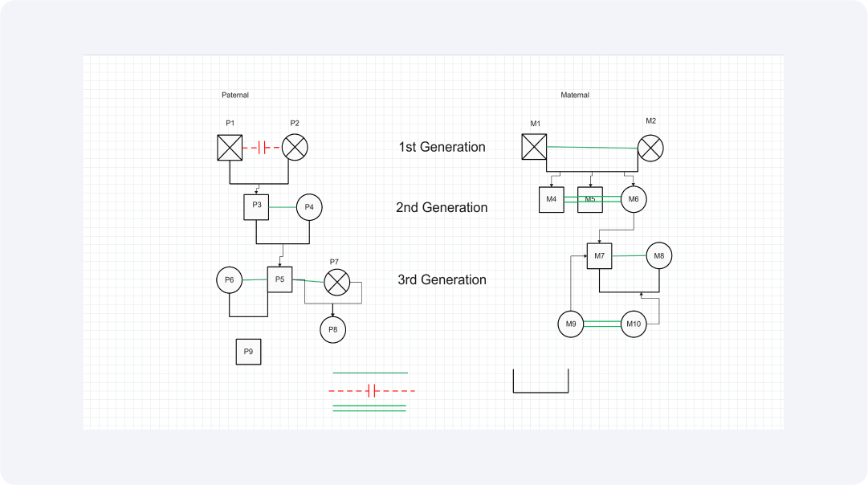Select green line between P6 and P5
The height and width of the screenshot is (485, 868).
(x=255, y=279)
